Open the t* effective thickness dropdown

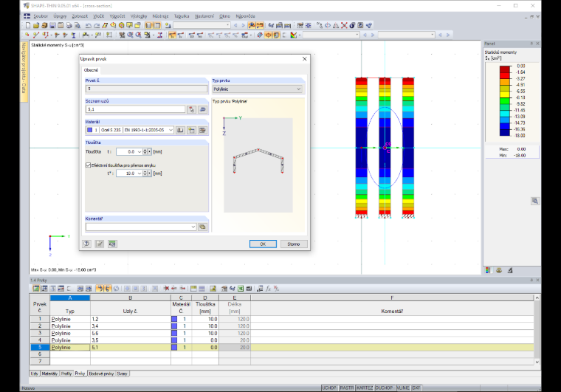[140, 173]
